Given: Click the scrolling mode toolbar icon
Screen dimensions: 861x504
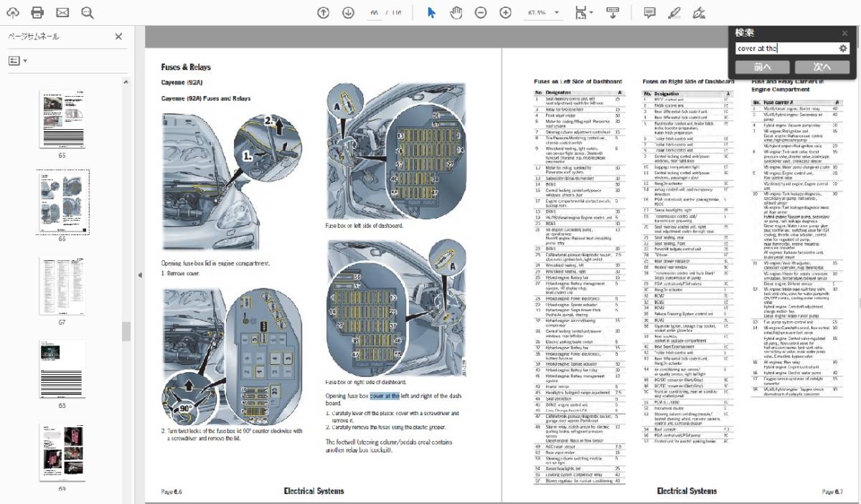Looking at the screenshot, I should pos(613,12).
